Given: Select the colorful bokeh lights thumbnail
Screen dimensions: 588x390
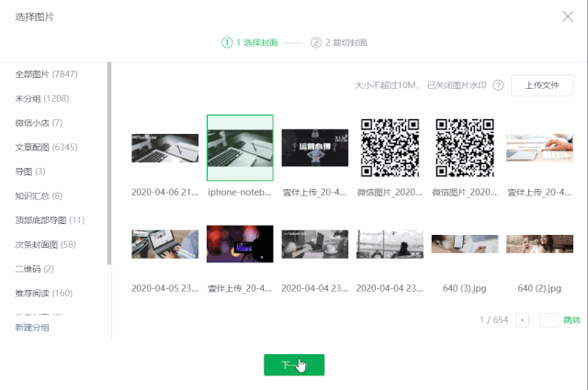Looking at the screenshot, I should (x=240, y=244).
